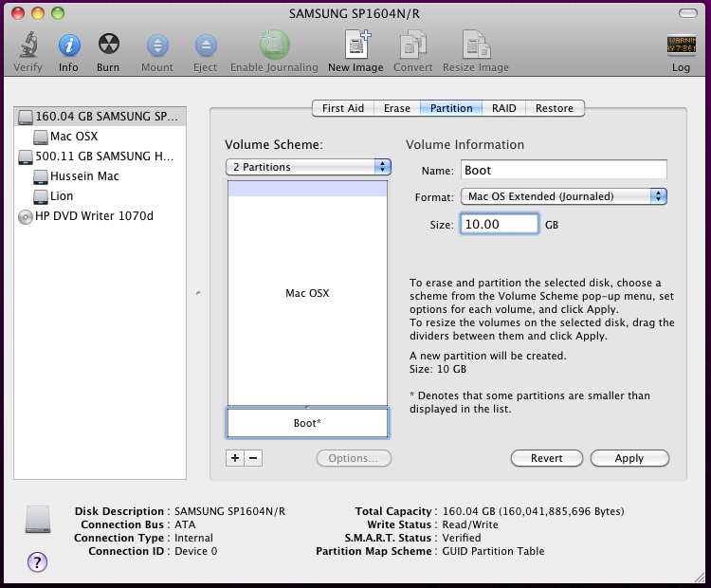711x588 pixels.
Task: Create a New Image from toolbar
Action: click(x=356, y=44)
